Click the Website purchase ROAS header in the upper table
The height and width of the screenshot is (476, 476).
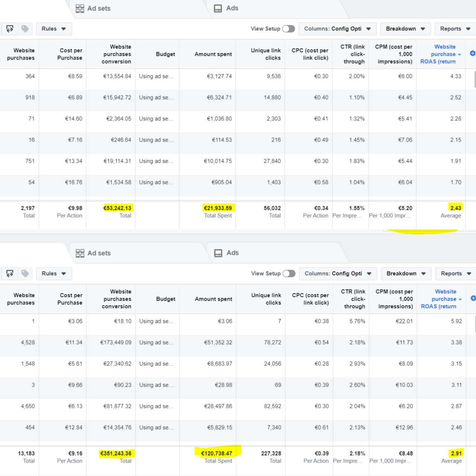(440, 54)
